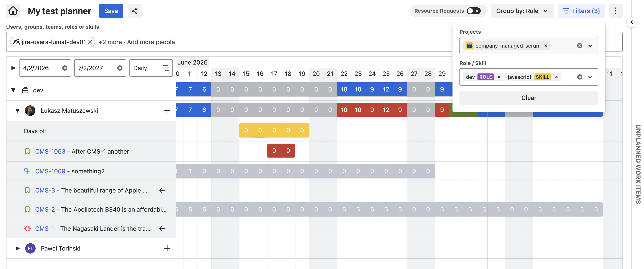Remove the jira-users-lumat-dev01 chip
The width and height of the screenshot is (644, 269).
tap(90, 42)
